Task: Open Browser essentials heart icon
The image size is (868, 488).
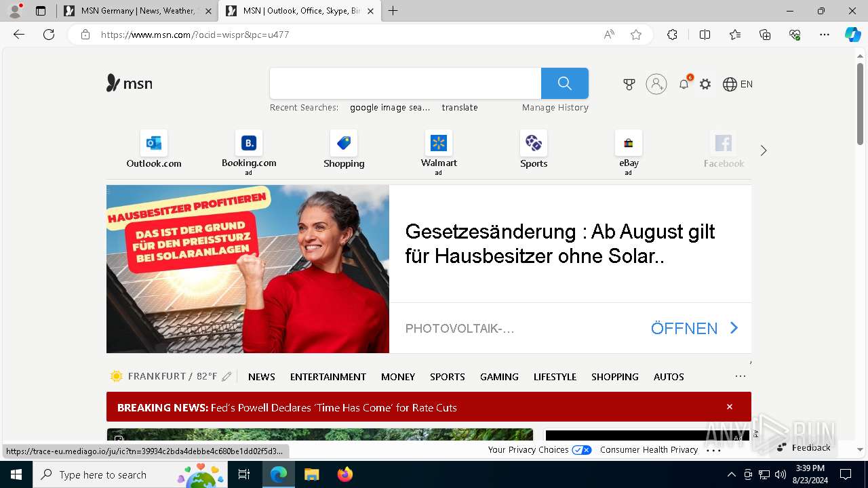Action: [x=795, y=35]
